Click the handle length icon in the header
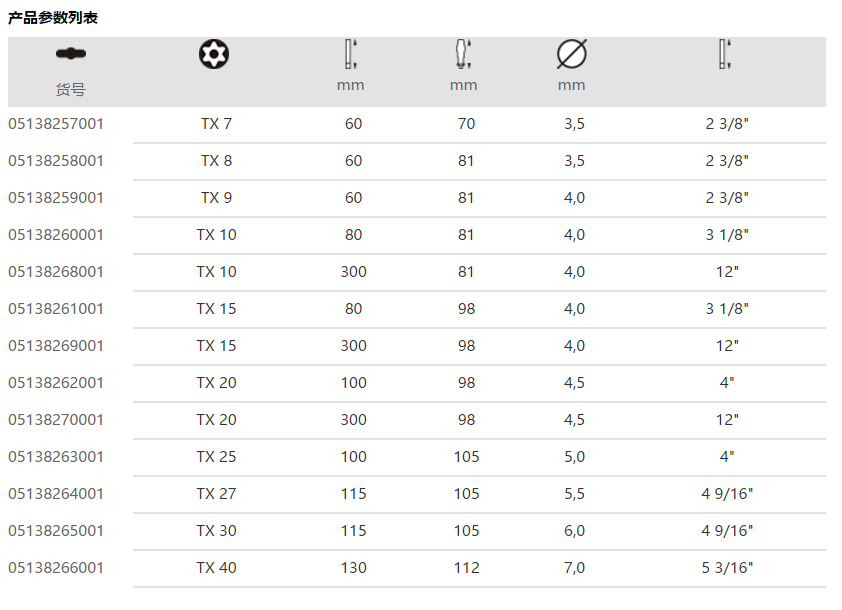The width and height of the screenshot is (842, 610). (x=463, y=53)
